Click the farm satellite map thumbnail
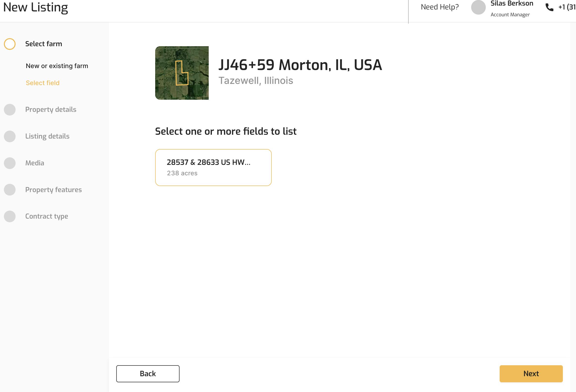 182,73
